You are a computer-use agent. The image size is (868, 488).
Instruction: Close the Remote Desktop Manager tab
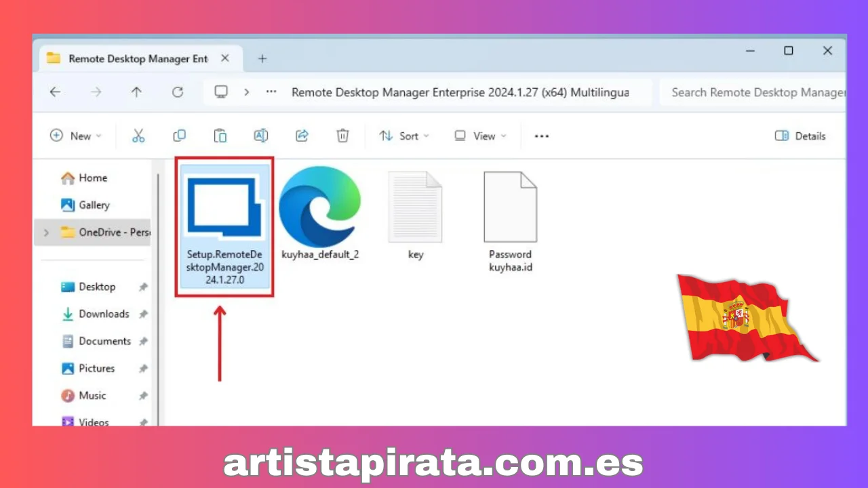point(225,59)
